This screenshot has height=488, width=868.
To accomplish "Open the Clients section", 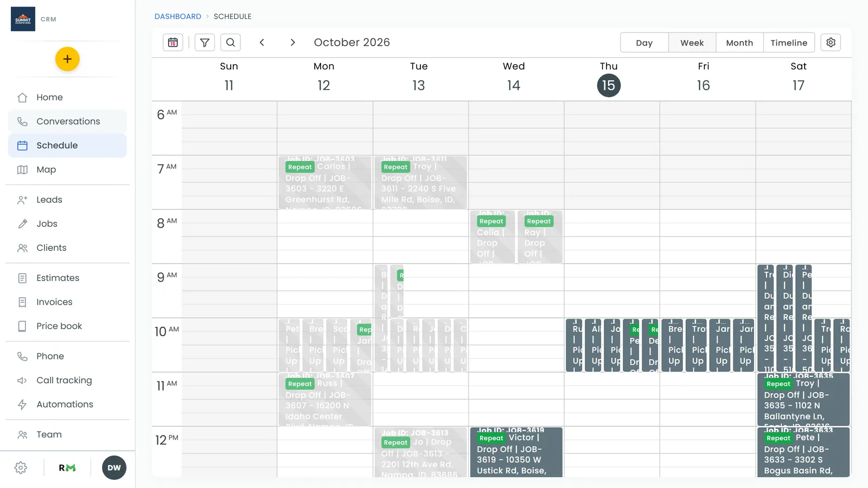I will [67, 248].
